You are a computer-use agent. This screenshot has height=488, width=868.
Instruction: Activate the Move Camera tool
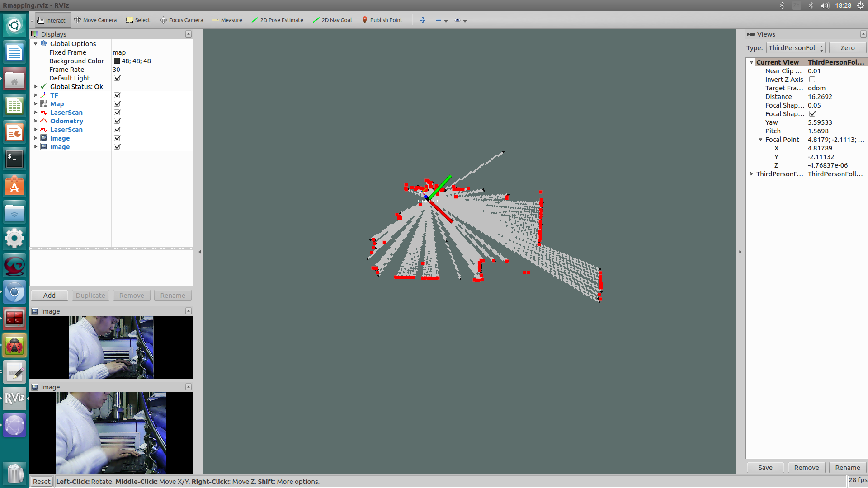95,20
